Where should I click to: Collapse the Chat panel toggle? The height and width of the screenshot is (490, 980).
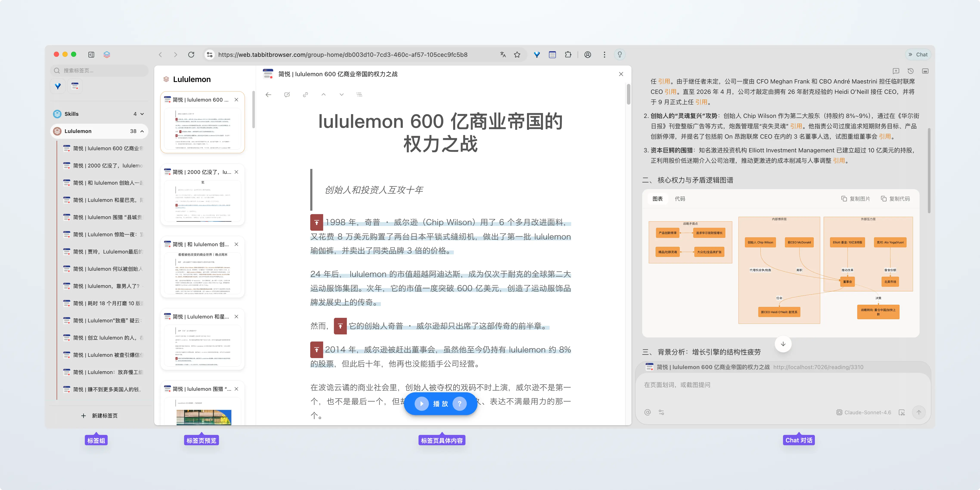(918, 55)
